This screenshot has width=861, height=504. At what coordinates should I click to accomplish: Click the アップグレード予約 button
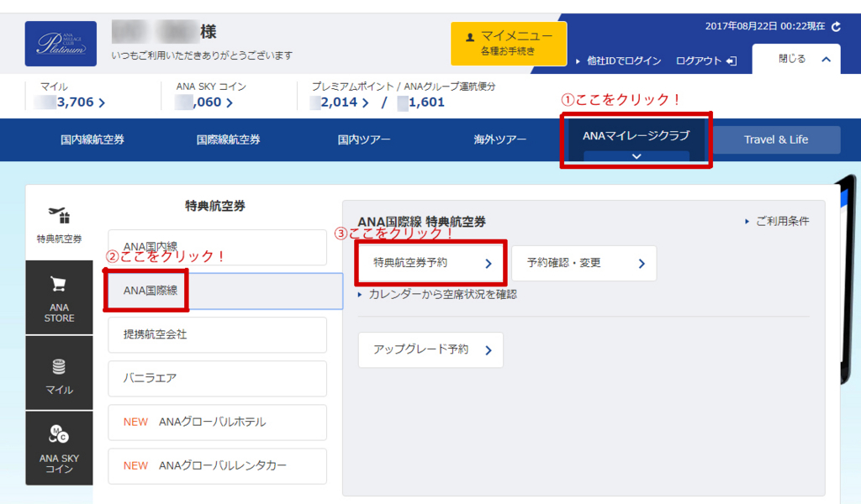point(430,350)
